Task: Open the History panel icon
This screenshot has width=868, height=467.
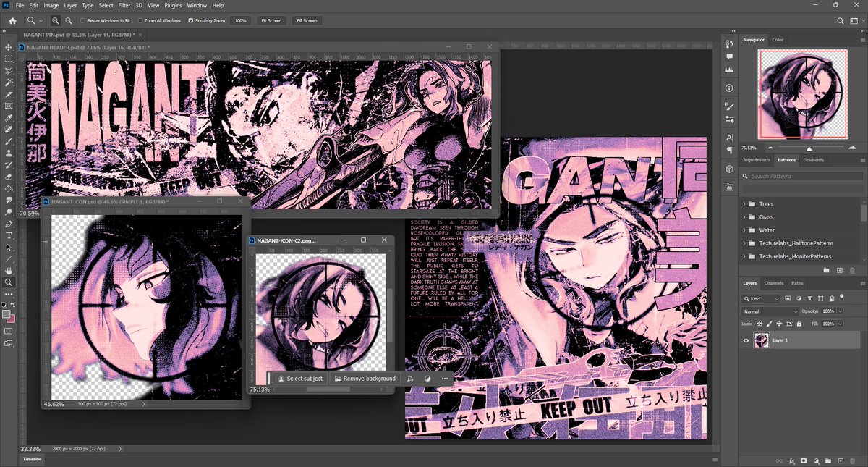Action: point(728,43)
